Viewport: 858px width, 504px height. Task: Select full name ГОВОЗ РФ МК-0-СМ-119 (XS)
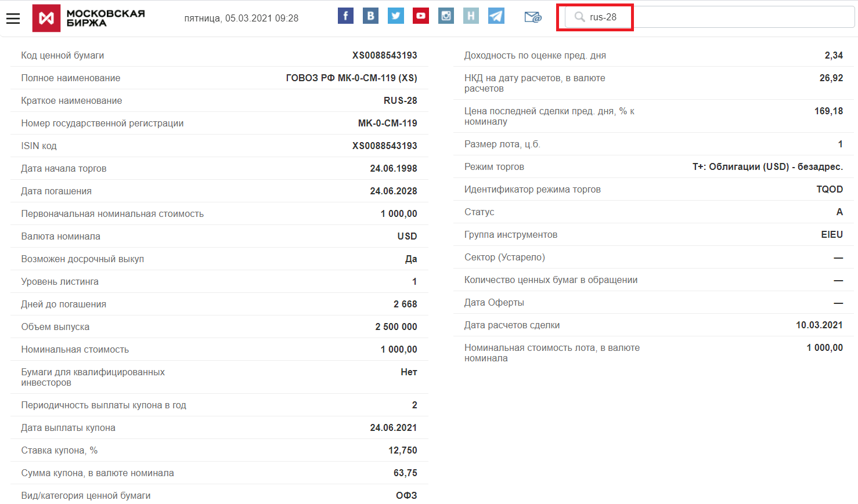(352, 78)
